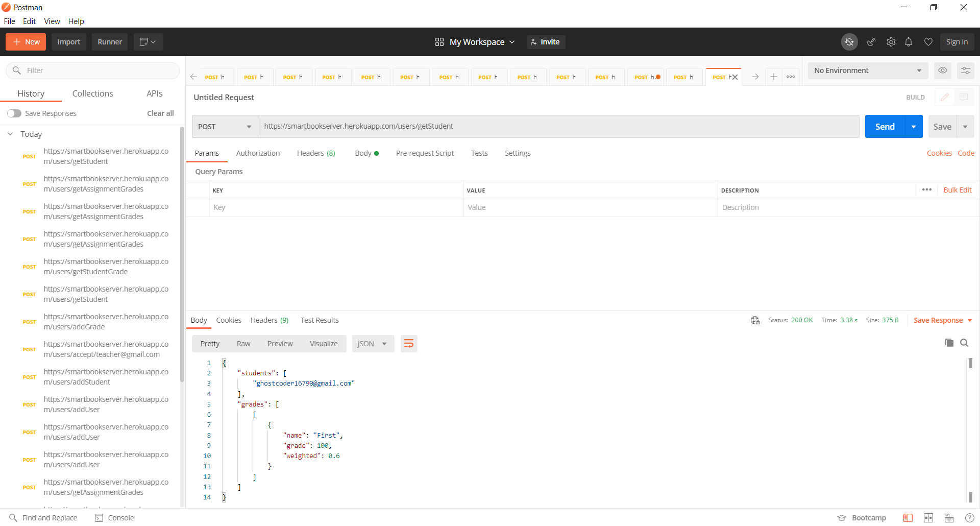Search within the response body
This screenshot has width=980, height=526.
(x=964, y=343)
